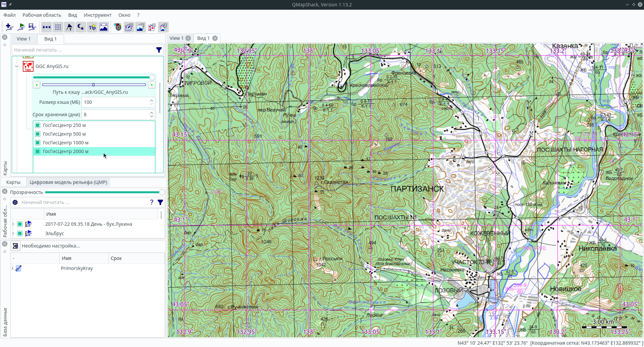Decrease the cache size stepper value

(x=152, y=104)
